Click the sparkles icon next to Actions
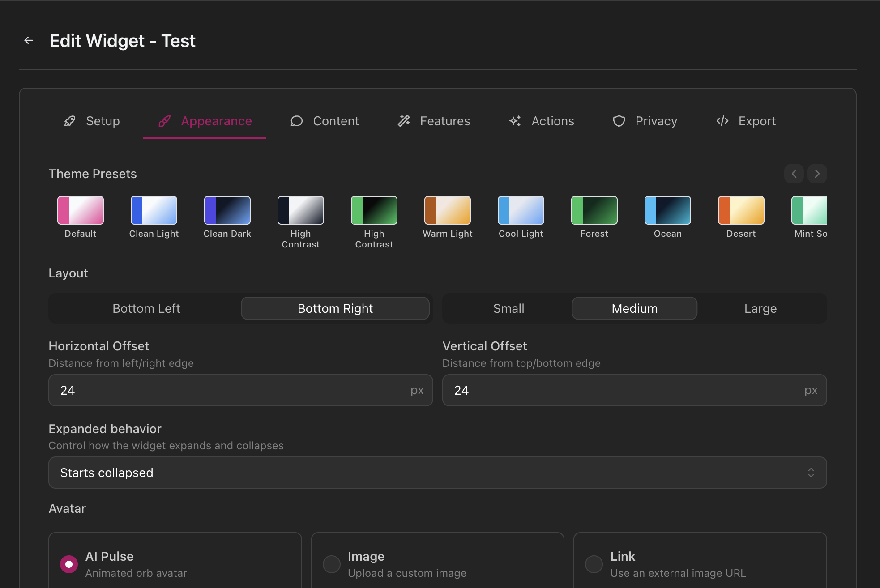Viewport: 880px width, 588px height. [x=515, y=121]
